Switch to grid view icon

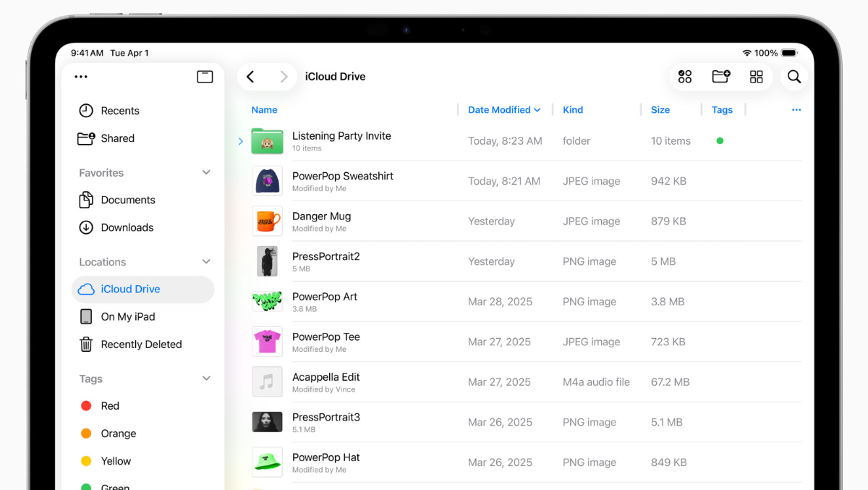(x=756, y=77)
